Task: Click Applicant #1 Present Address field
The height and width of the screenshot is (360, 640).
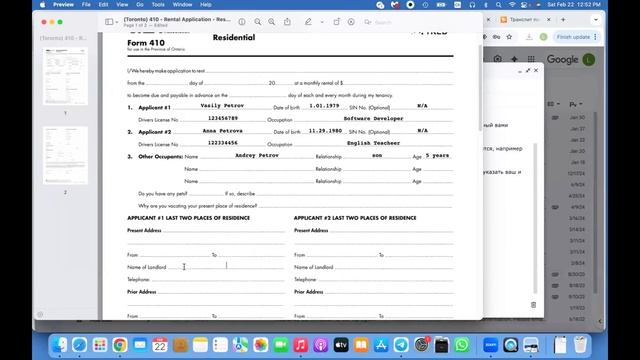Action: click(224, 230)
